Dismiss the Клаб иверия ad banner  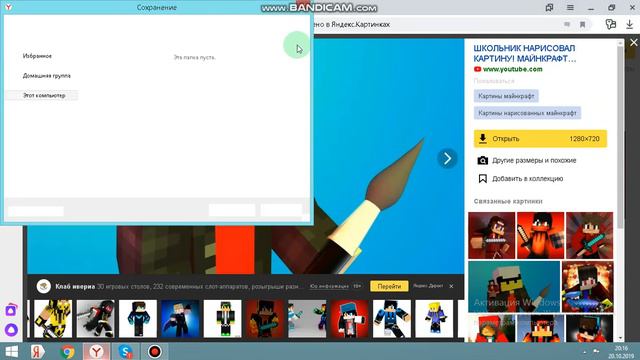451,287
